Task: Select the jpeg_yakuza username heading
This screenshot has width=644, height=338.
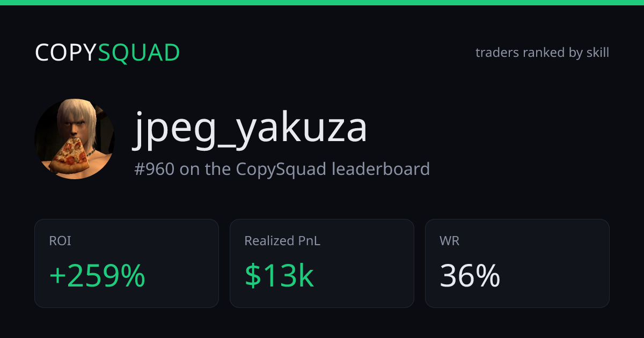Action: [x=250, y=128]
